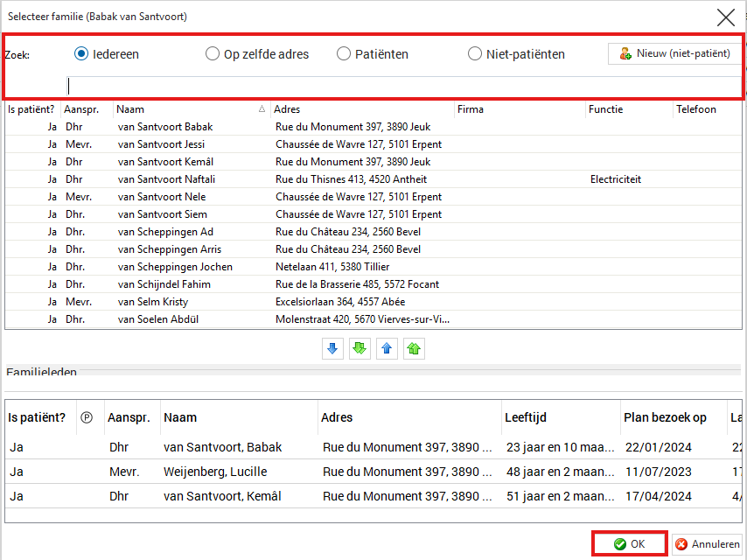The width and height of the screenshot is (747, 560).
Task: Click the Leeftijd column header in family table
Action: pos(560,417)
